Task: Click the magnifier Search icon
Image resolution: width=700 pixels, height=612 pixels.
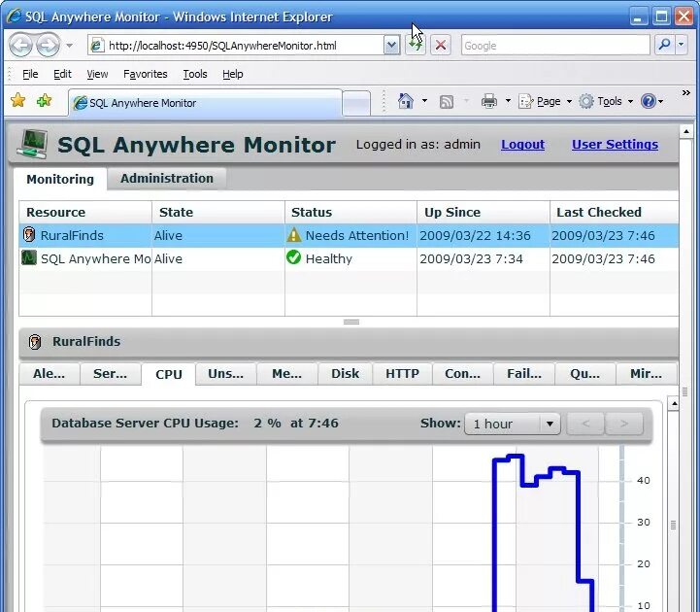Action: point(664,45)
